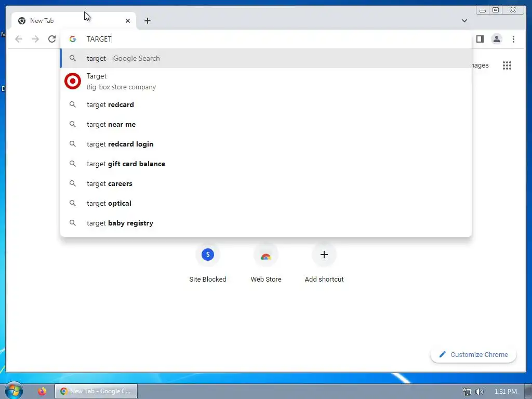The height and width of the screenshot is (399, 532).
Task: Click the Customize Chrome button
Action: click(x=473, y=354)
